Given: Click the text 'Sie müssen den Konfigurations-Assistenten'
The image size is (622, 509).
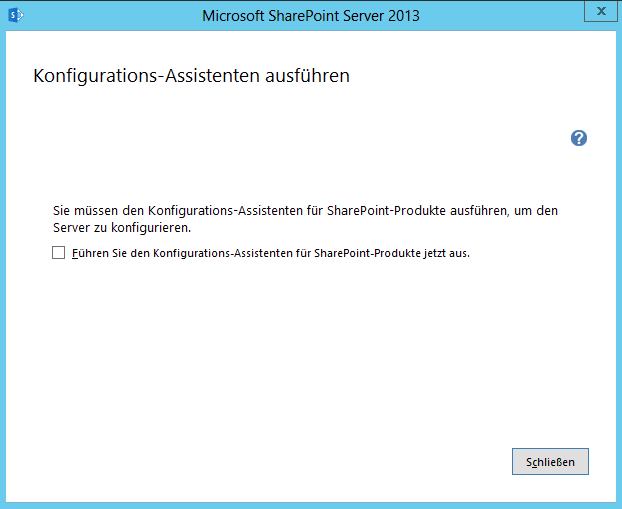Looking at the screenshot, I should tap(178, 210).
